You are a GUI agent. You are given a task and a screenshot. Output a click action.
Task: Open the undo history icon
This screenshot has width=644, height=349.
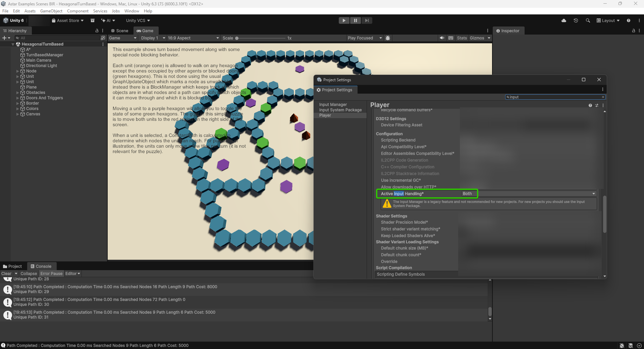pyautogui.click(x=576, y=20)
